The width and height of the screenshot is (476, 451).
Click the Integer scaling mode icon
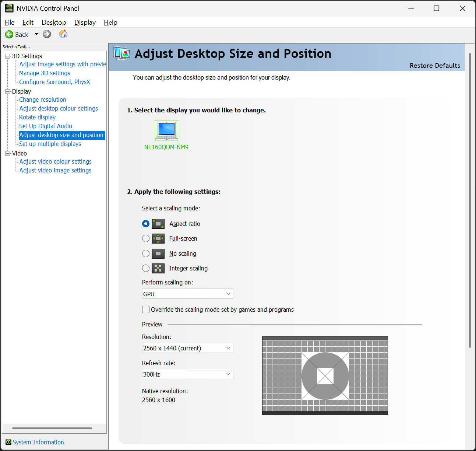[x=158, y=268]
